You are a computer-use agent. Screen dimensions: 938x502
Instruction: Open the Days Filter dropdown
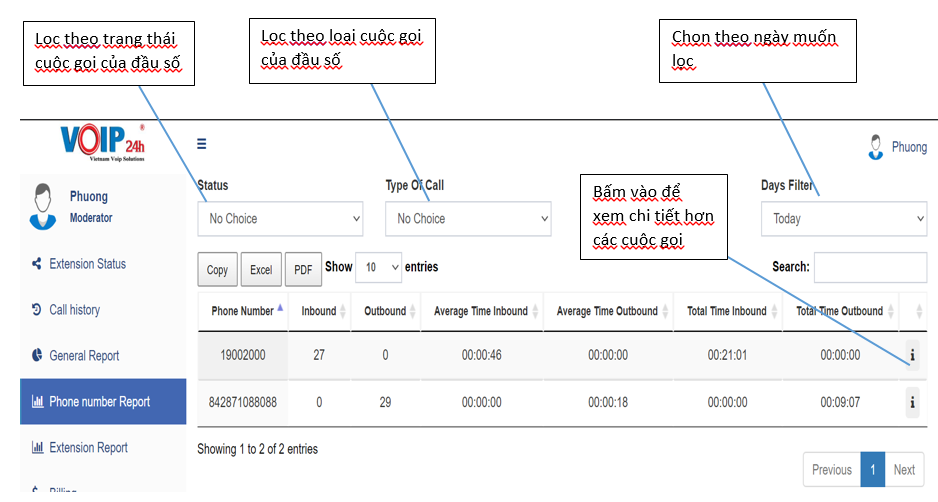843,219
